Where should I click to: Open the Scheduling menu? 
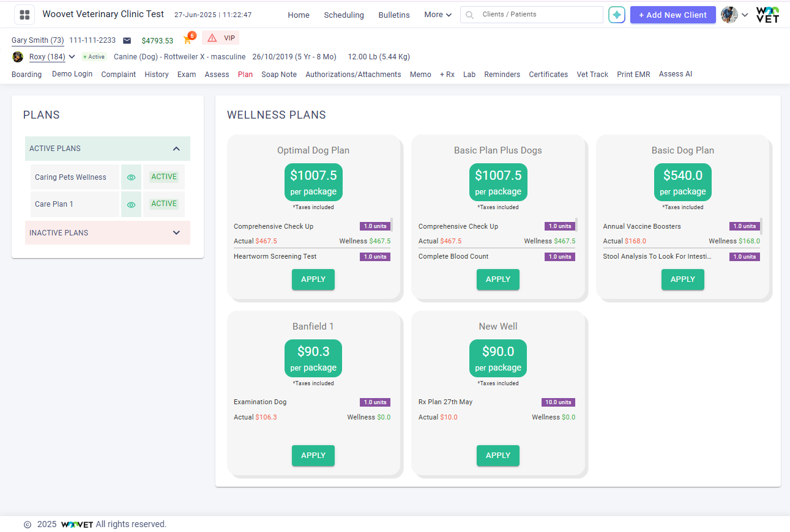click(344, 15)
